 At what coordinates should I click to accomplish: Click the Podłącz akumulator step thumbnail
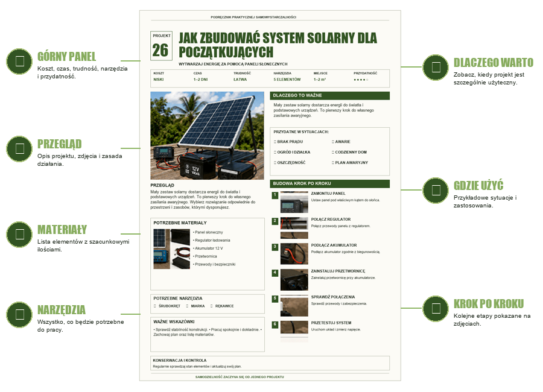[x=294, y=254]
